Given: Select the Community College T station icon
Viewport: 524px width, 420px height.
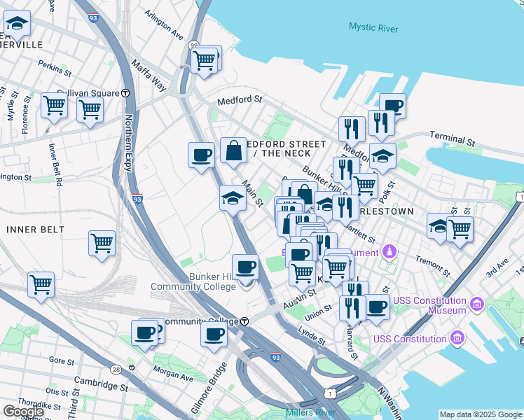Looking at the screenshot, I should point(245,321).
